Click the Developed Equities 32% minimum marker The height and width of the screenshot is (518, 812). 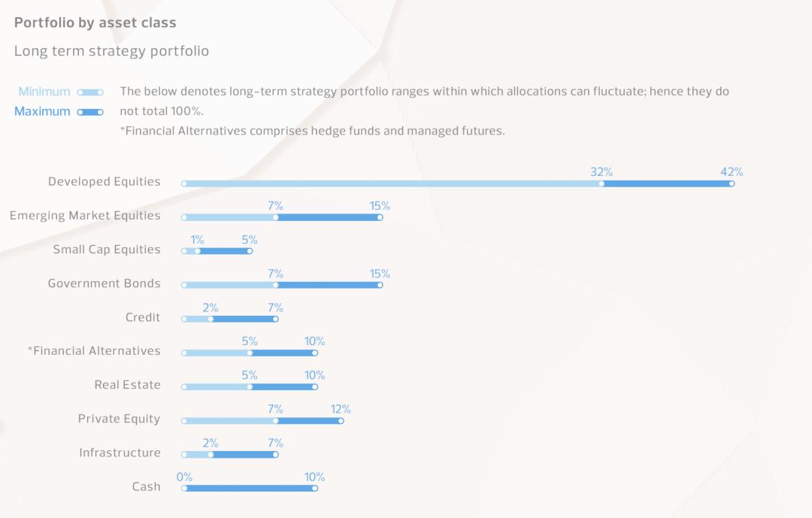click(601, 183)
